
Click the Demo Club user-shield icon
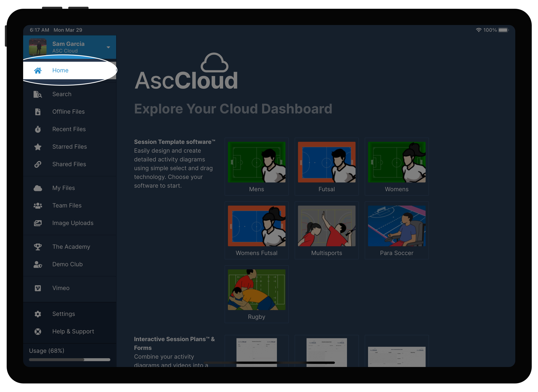point(38,265)
